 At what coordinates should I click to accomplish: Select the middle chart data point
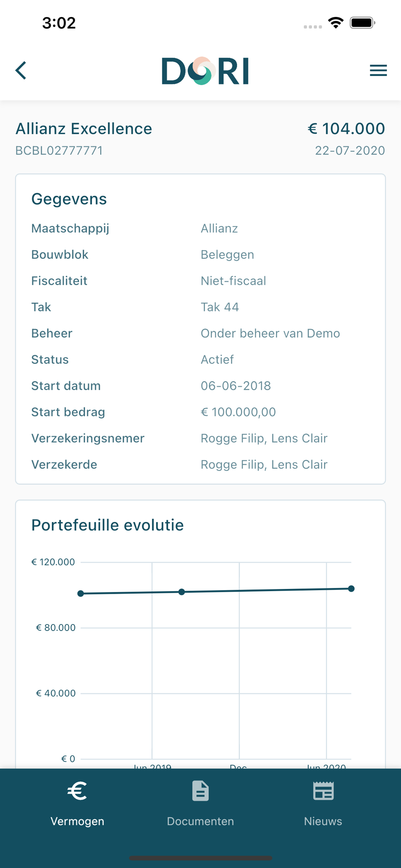coord(182,592)
